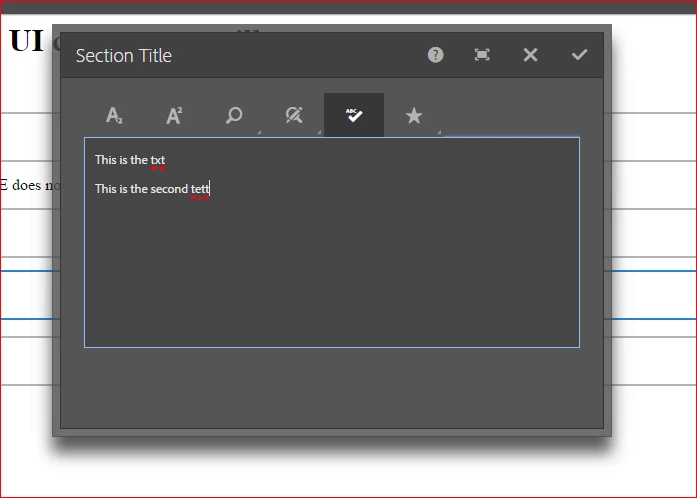Screen dimensions: 697x498
Task: Confirm the dialog with the checkmark icon
Action: tap(580, 55)
